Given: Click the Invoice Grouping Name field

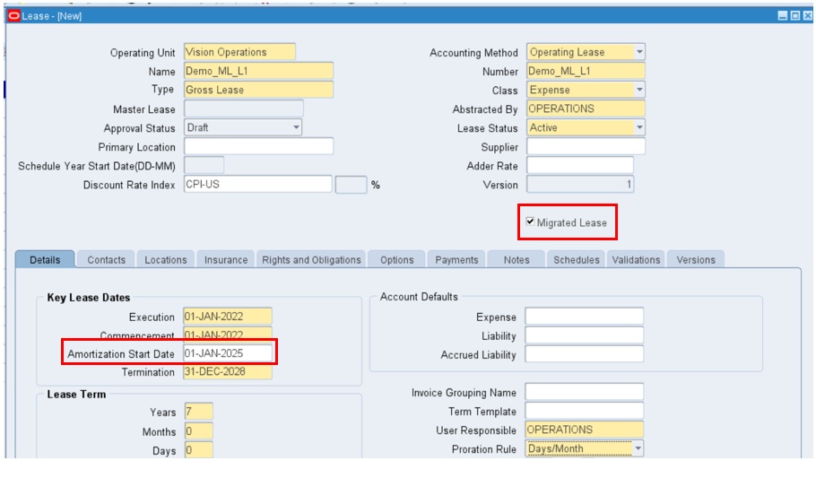Looking at the screenshot, I should [585, 392].
